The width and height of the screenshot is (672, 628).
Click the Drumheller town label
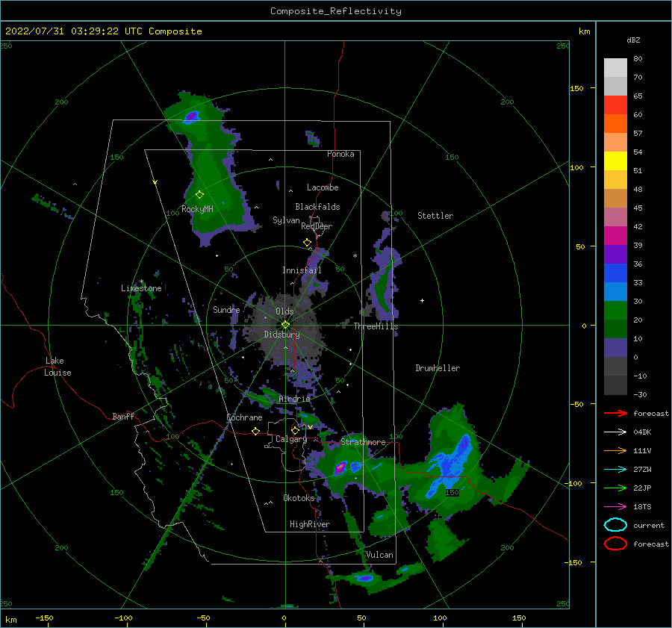tap(438, 368)
